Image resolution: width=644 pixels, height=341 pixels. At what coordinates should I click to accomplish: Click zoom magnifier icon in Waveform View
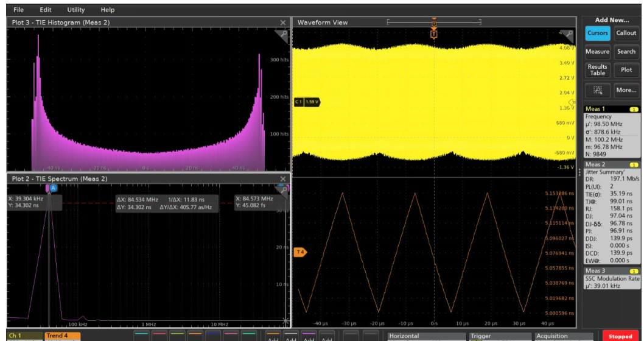569,36
